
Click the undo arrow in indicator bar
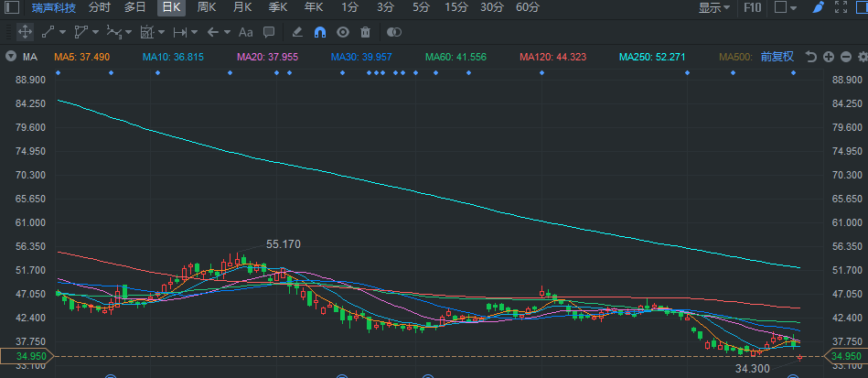click(811, 57)
